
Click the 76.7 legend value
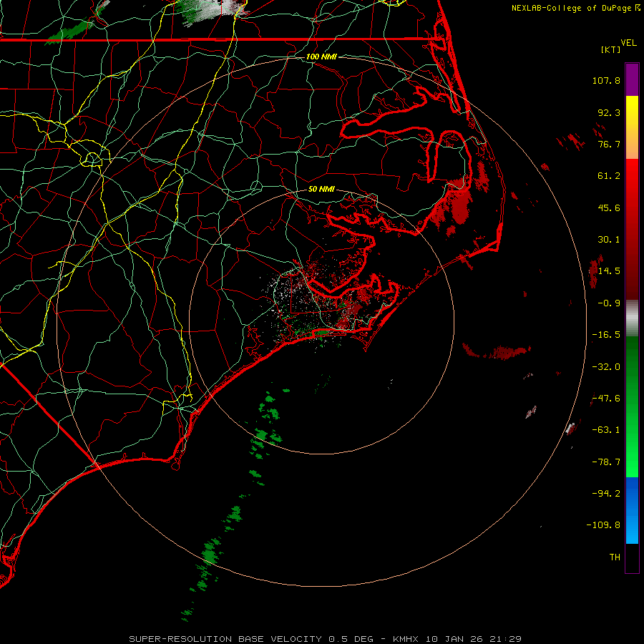pyautogui.click(x=609, y=144)
